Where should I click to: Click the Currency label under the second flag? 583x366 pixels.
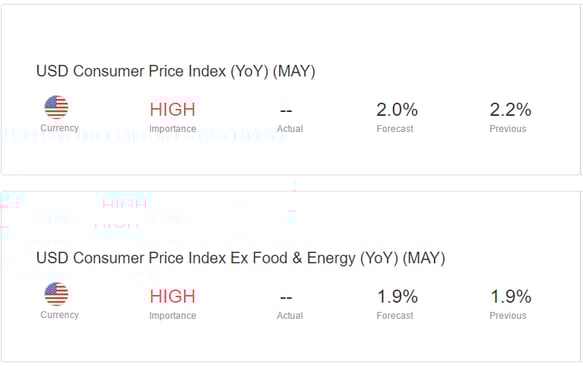tap(59, 315)
